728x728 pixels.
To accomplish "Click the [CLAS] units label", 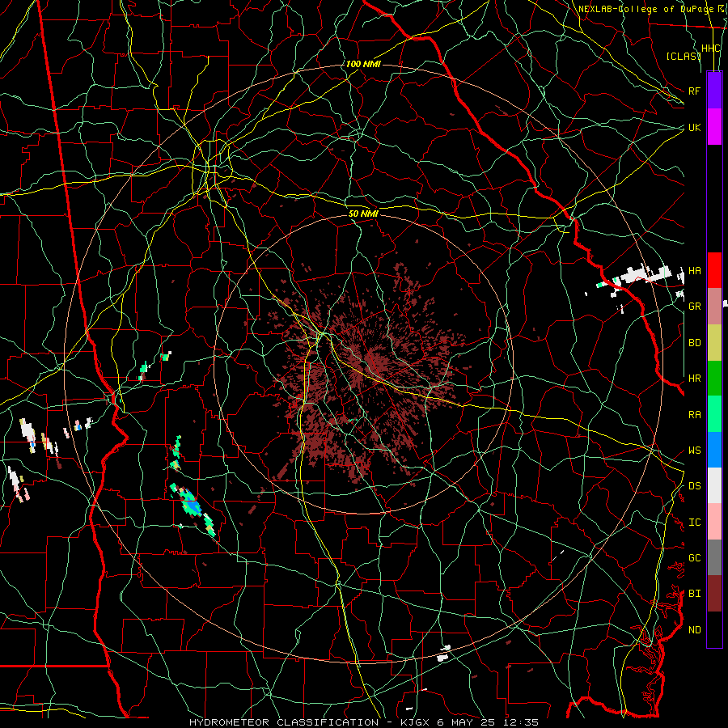I will pos(684,56).
